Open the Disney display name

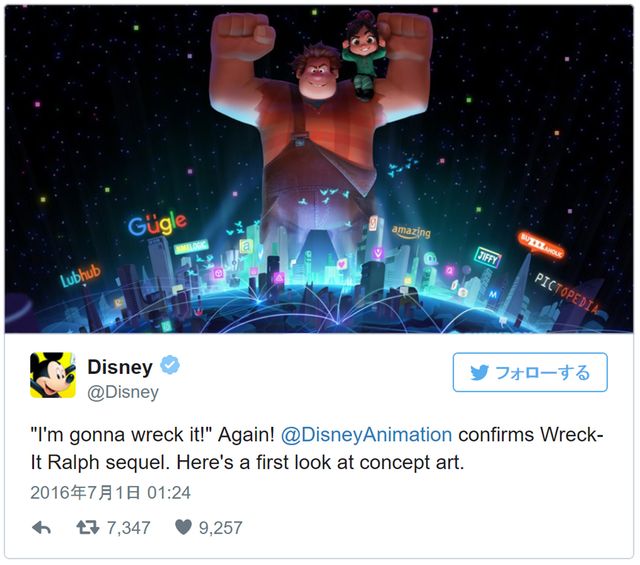(120, 367)
